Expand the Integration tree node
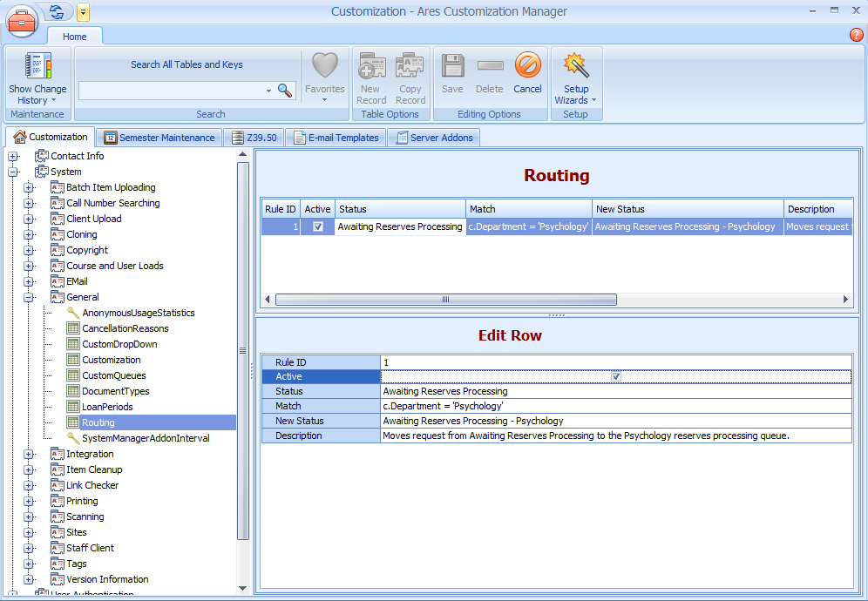The image size is (868, 601). pyautogui.click(x=29, y=454)
